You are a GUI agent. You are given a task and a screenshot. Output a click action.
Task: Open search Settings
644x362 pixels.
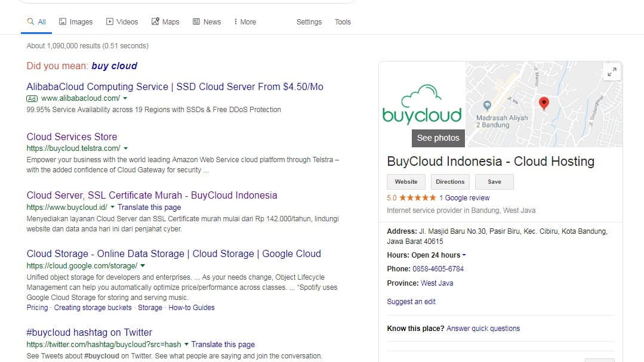309,21
